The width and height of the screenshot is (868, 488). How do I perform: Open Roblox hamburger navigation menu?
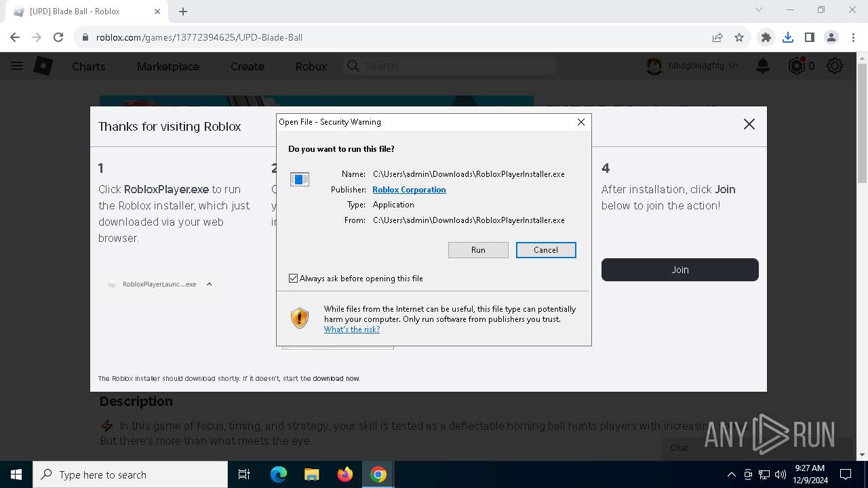coord(17,66)
